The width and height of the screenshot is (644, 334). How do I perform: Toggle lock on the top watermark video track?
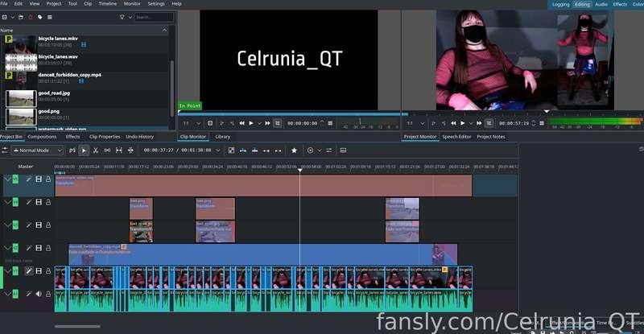point(47,179)
